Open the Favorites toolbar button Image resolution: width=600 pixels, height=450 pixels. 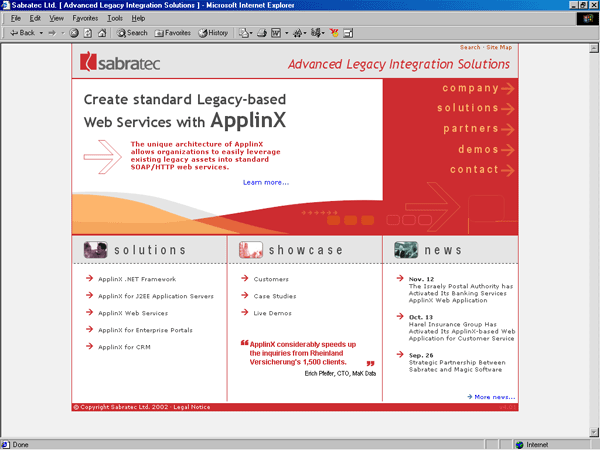coord(172,33)
